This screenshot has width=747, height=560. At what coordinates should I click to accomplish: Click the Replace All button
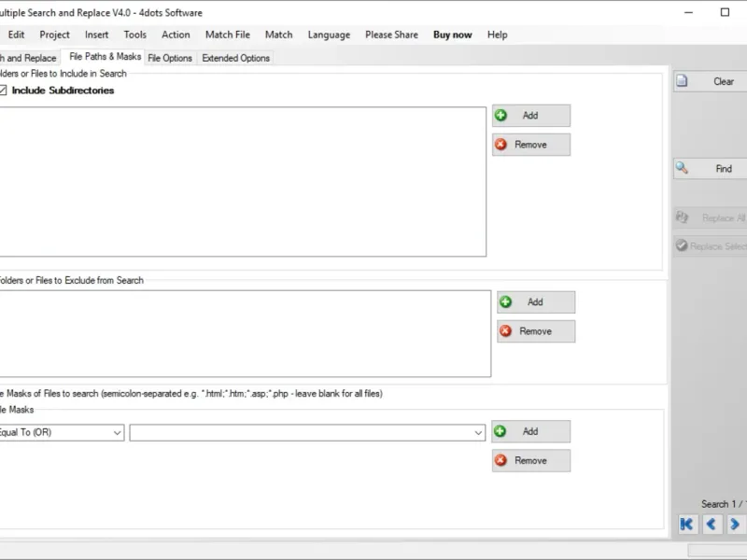(x=710, y=218)
